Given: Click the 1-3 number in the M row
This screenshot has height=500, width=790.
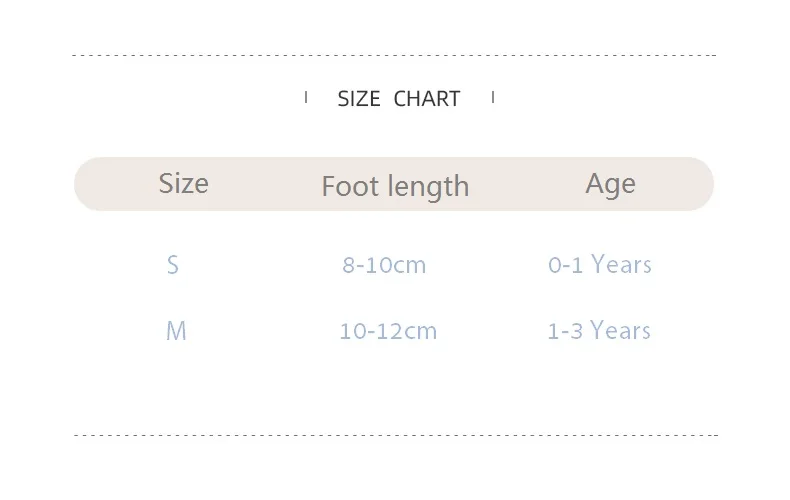Looking at the screenshot, I should click(x=564, y=331).
